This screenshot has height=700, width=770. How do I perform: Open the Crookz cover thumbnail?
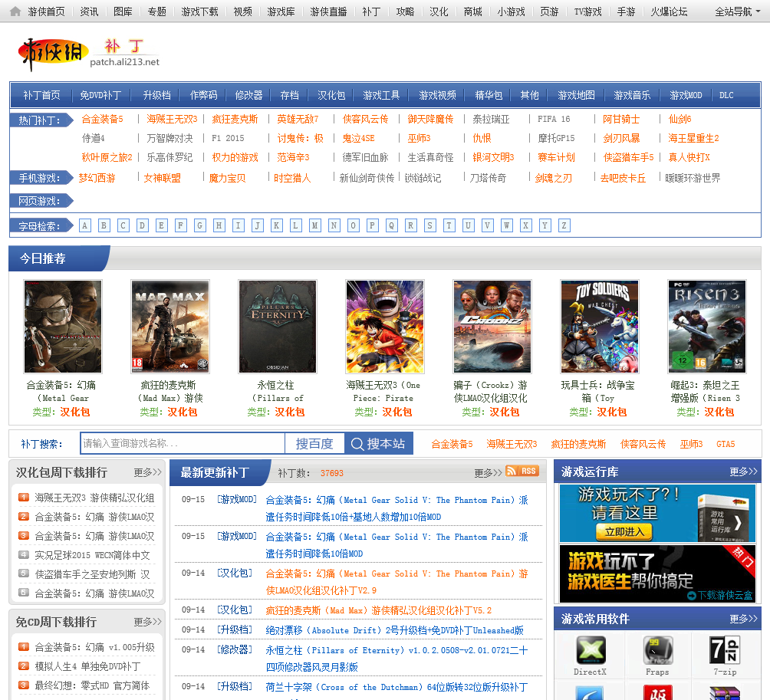[x=492, y=327]
